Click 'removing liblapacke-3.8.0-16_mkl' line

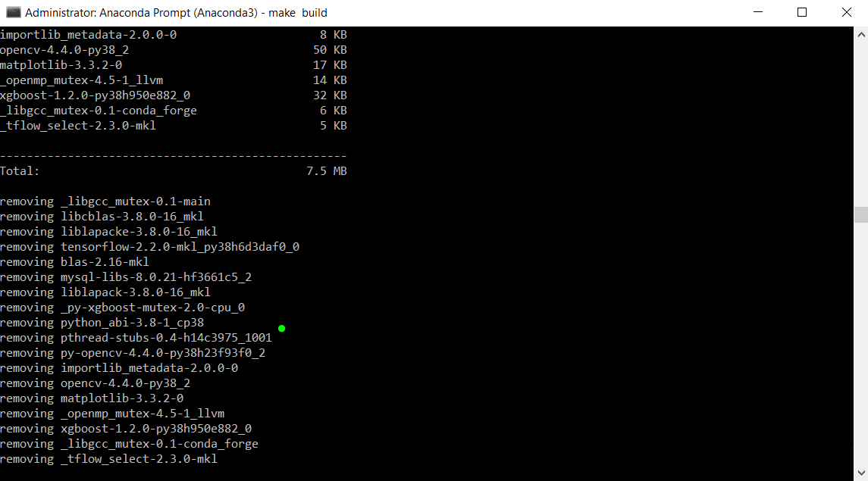108,232
